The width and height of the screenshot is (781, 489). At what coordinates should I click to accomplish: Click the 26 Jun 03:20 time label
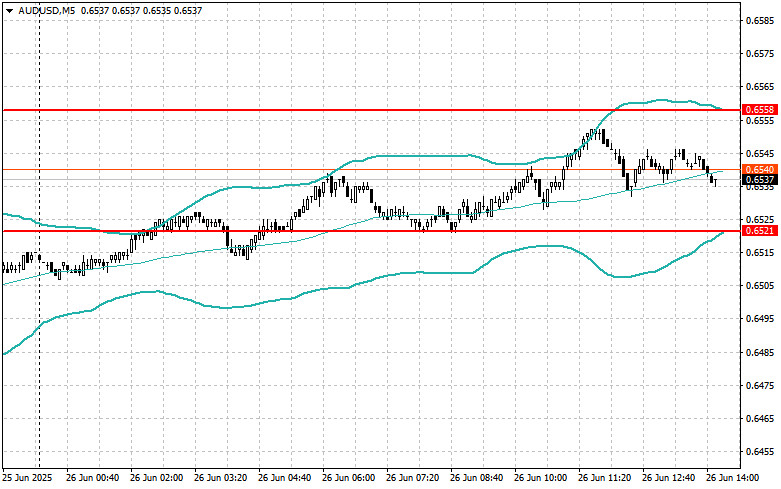tap(221, 478)
